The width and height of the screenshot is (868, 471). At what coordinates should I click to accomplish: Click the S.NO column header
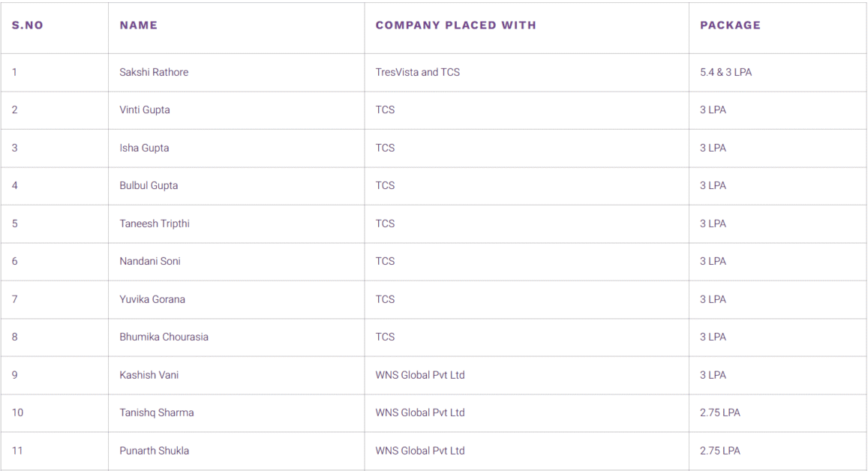pyautogui.click(x=27, y=25)
